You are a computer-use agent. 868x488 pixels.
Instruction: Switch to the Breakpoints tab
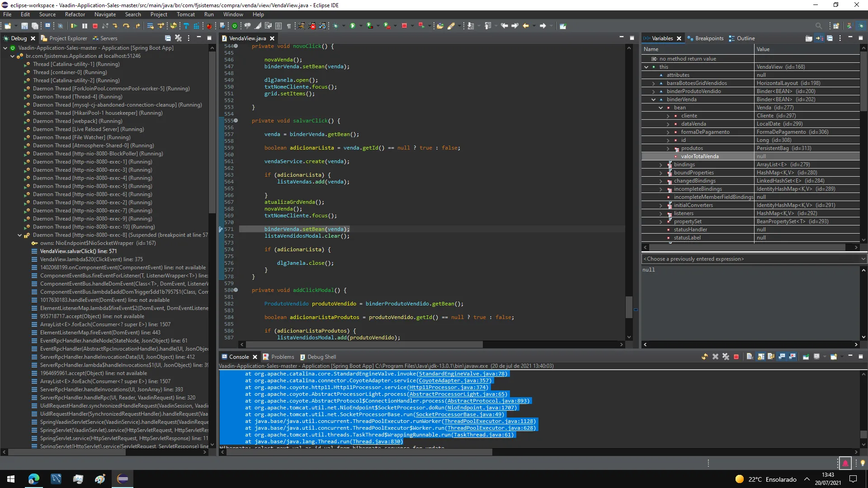[709, 38]
